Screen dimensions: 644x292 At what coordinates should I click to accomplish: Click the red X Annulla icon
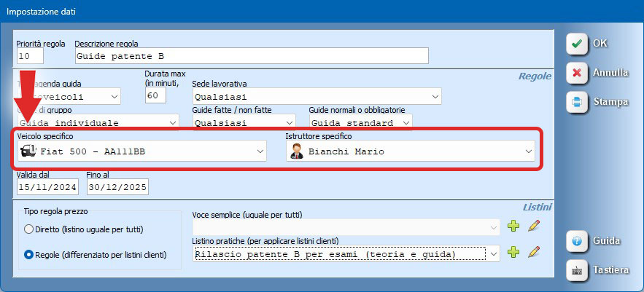tap(577, 73)
